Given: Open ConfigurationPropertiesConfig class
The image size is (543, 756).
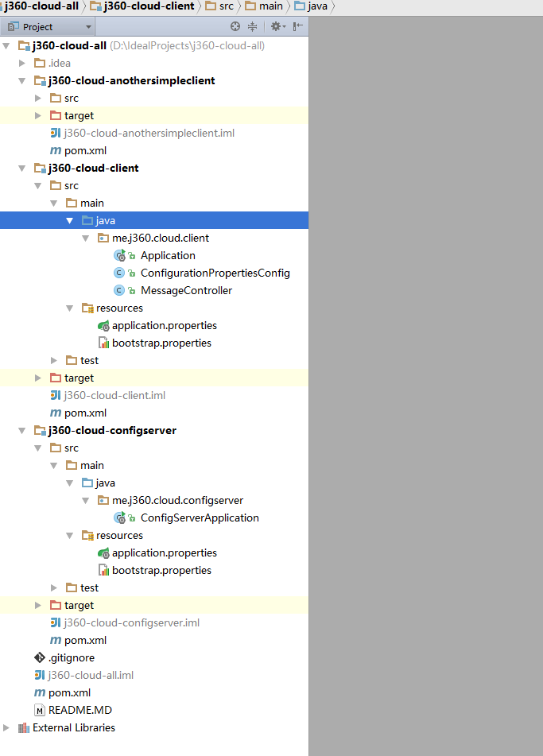Looking at the screenshot, I should coord(215,273).
